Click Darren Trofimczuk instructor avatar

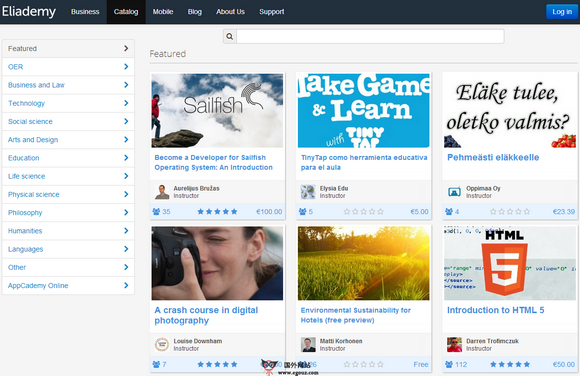tap(454, 345)
